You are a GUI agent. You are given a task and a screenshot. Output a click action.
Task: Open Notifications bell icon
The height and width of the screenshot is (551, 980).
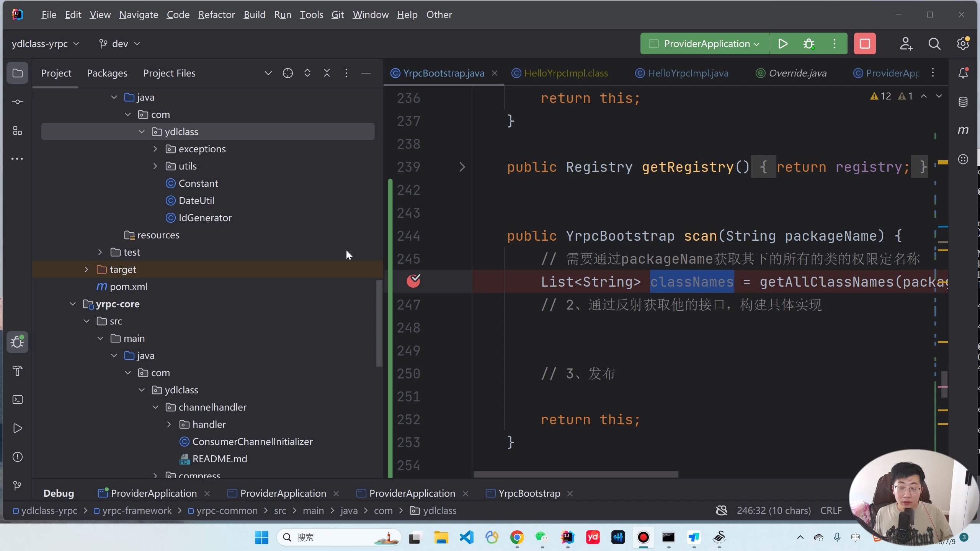coord(963,73)
